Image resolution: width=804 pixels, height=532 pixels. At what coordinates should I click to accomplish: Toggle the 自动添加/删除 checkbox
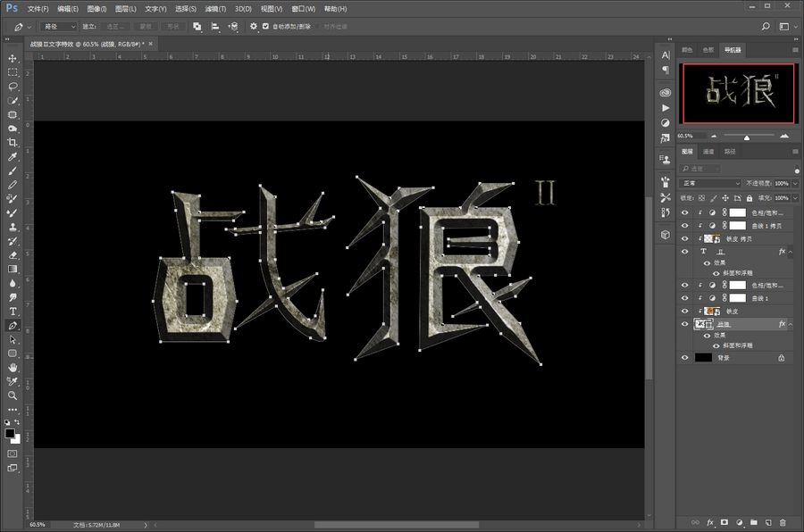point(266,27)
